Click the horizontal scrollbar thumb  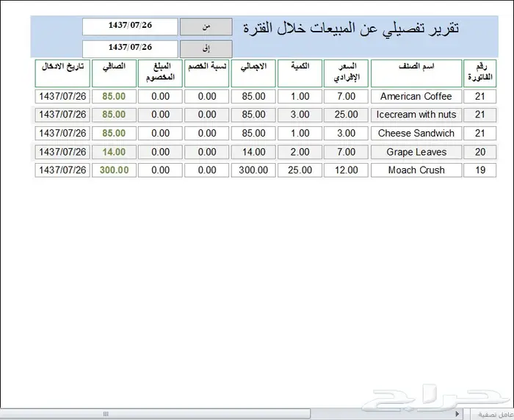(x=106, y=414)
